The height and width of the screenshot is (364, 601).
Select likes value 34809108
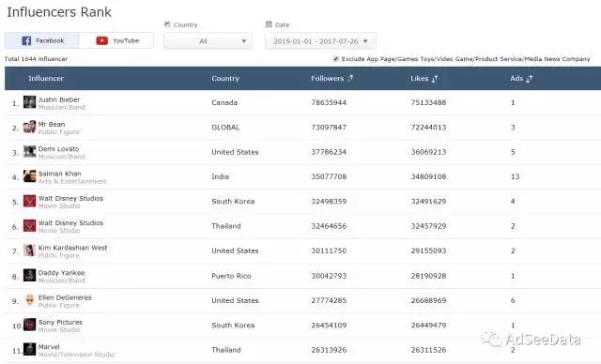tap(428, 176)
